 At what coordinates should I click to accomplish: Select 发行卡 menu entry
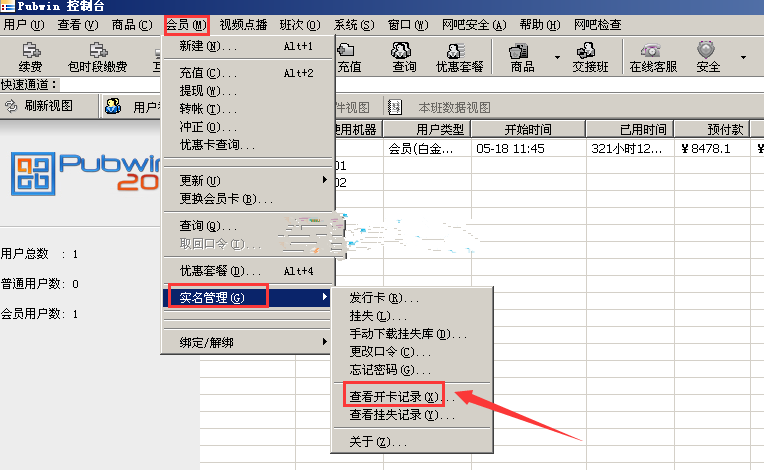click(x=384, y=298)
